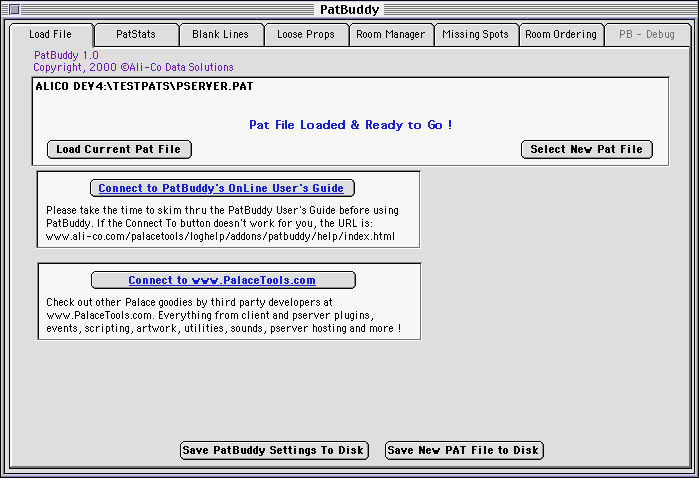Viewport: 699px width, 478px height.
Task: Click the PSERVER.PAT file path text
Action: point(144,87)
